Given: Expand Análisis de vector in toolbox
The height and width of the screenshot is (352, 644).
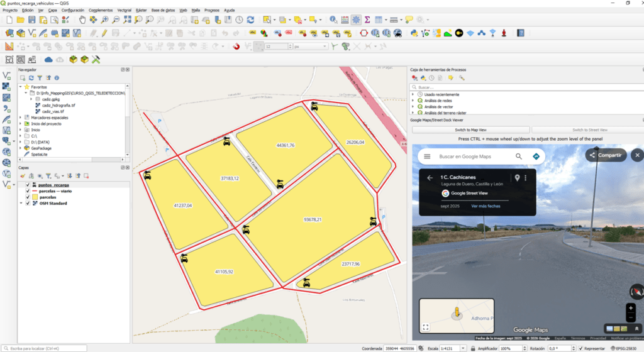Looking at the screenshot, I should [413, 107].
